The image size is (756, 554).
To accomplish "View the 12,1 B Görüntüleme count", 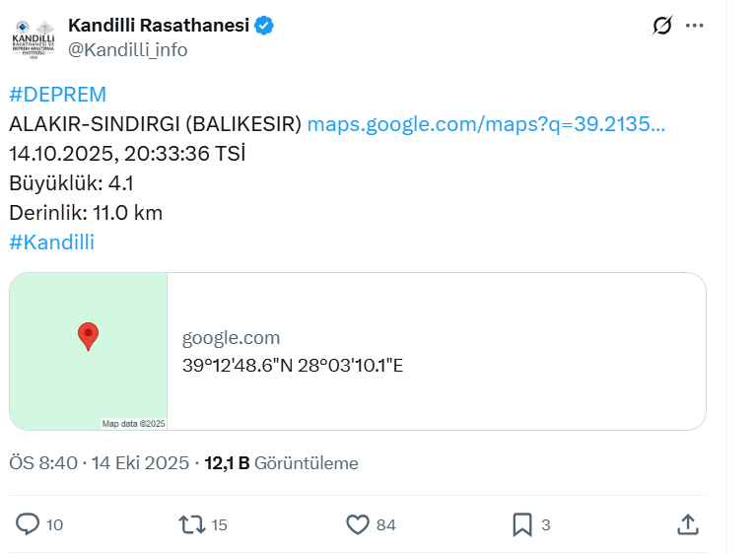I will click(x=281, y=463).
